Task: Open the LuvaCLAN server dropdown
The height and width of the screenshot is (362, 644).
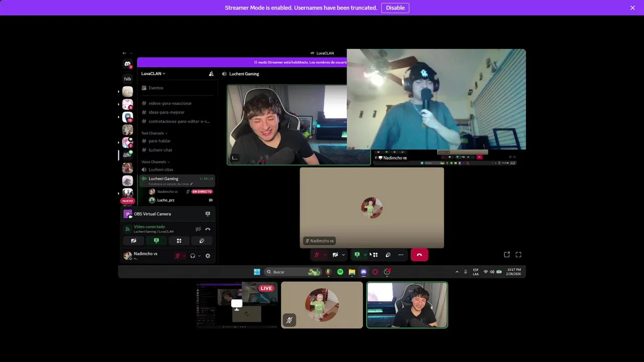Action: click(x=153, y=73)
